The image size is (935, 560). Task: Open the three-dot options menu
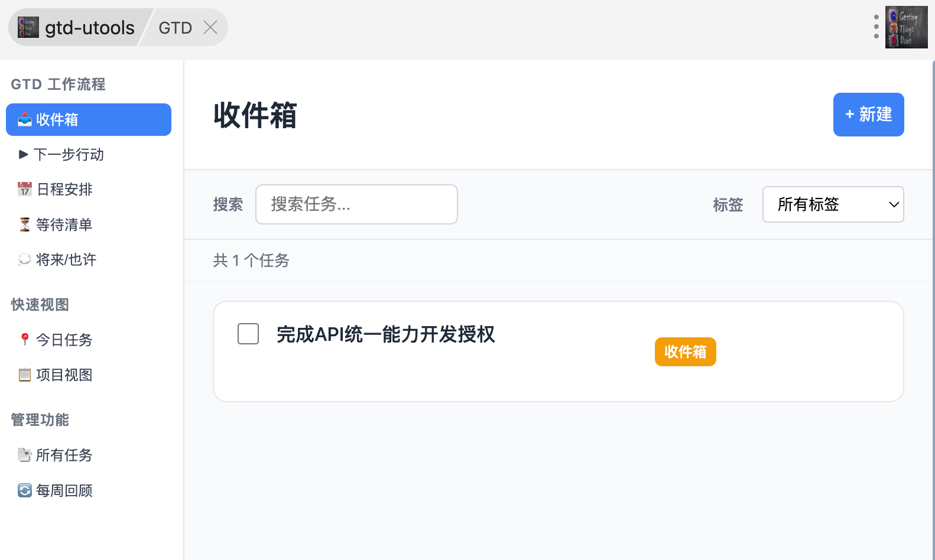[x=876, y=27]
